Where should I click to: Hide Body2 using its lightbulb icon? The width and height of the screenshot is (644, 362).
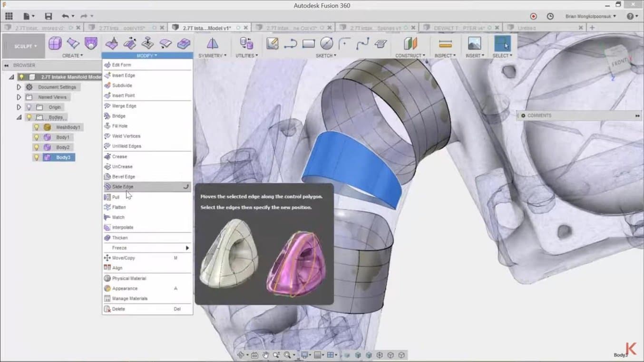(37, 147)
